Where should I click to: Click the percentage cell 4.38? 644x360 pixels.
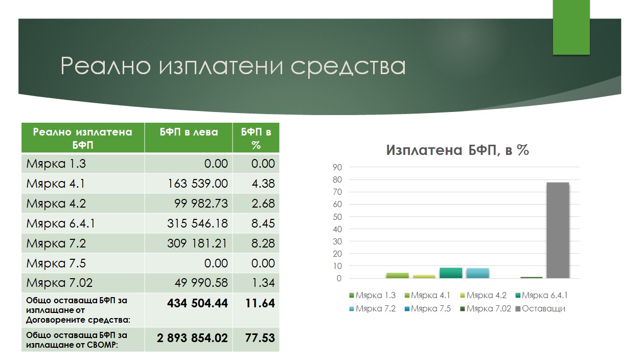263,184
